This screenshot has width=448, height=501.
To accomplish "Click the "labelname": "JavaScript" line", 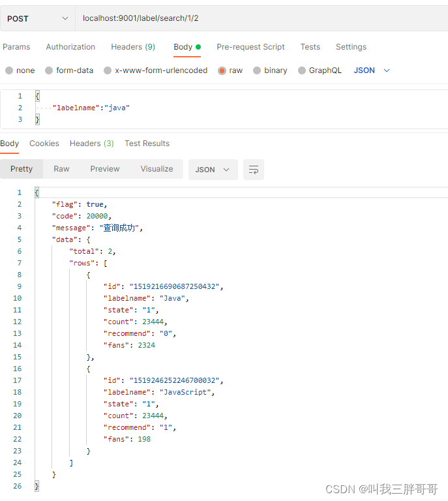I will (159, 392).
